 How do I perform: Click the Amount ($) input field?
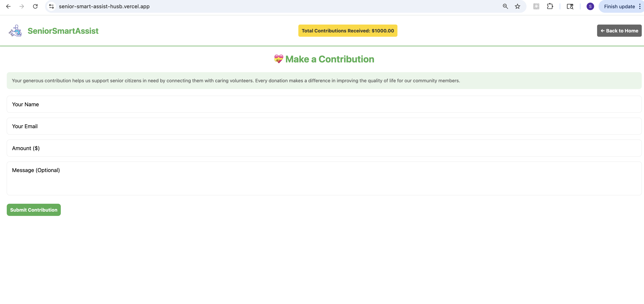click(324, 148)
